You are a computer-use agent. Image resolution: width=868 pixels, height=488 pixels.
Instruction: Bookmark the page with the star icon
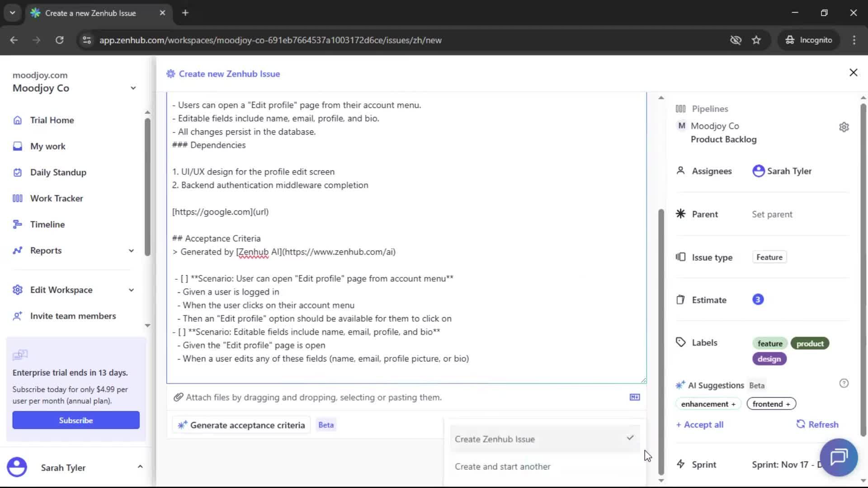pos(756,40)
